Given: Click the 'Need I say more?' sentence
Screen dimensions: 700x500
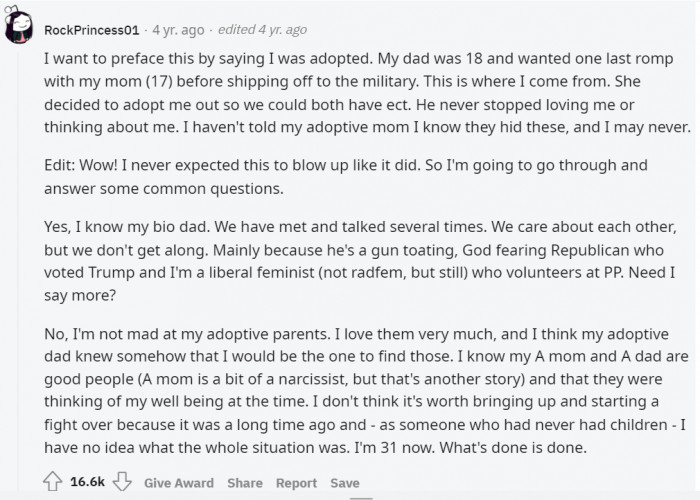Looking at the screenshot, I should 359,284.
